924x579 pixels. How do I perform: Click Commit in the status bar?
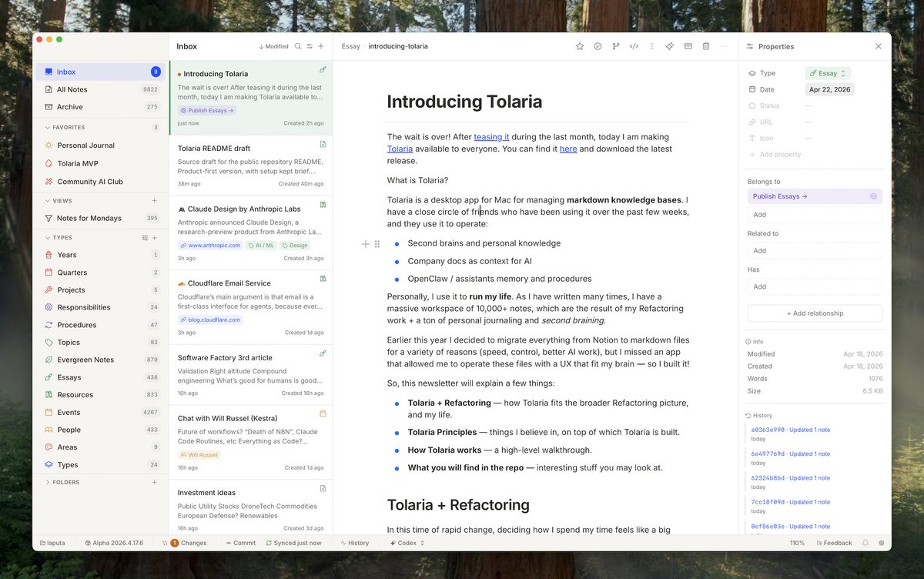240,543
